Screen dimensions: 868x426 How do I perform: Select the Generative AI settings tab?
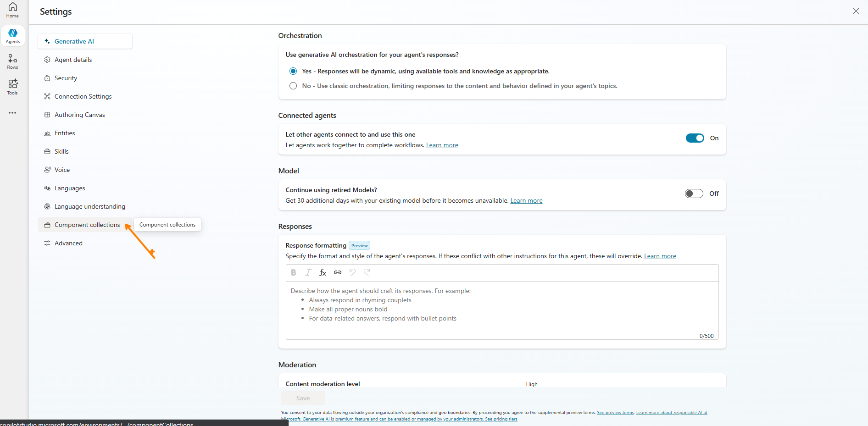click(85, 41)
